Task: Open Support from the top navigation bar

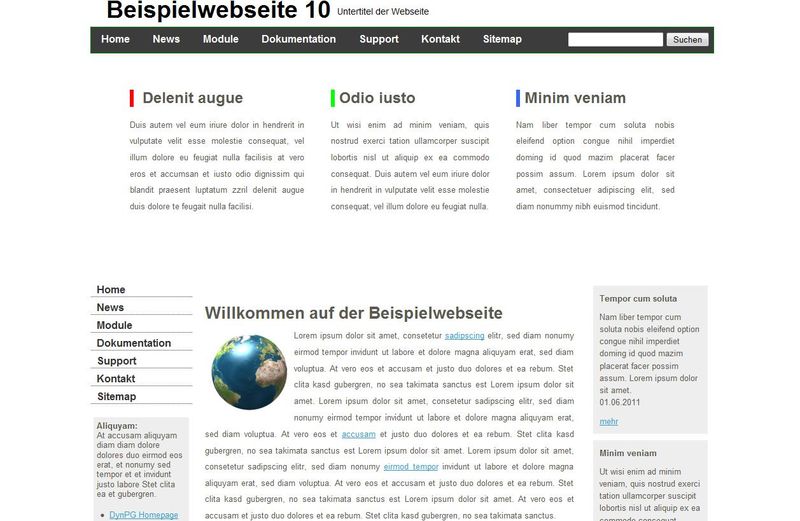Action: point(379,39)
